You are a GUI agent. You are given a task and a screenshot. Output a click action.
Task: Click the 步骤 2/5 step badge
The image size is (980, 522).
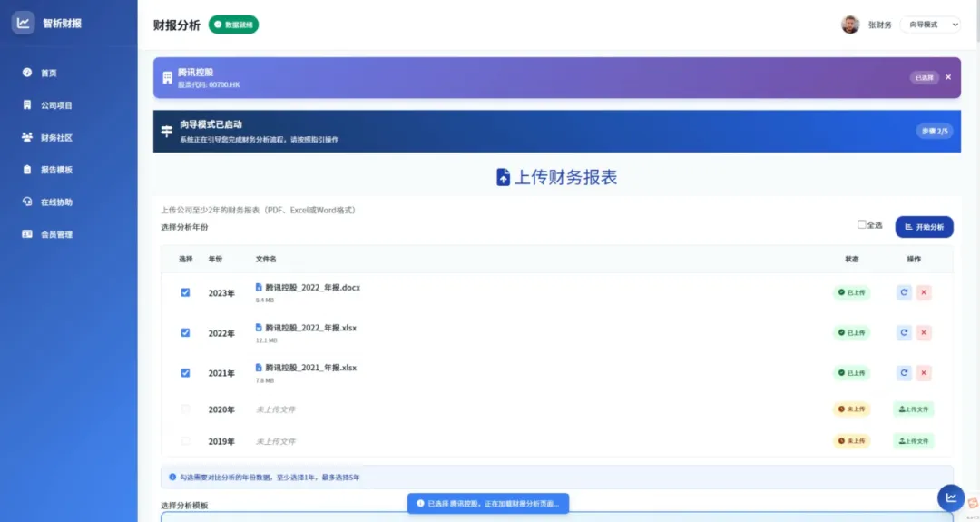(x=935, y=132)
